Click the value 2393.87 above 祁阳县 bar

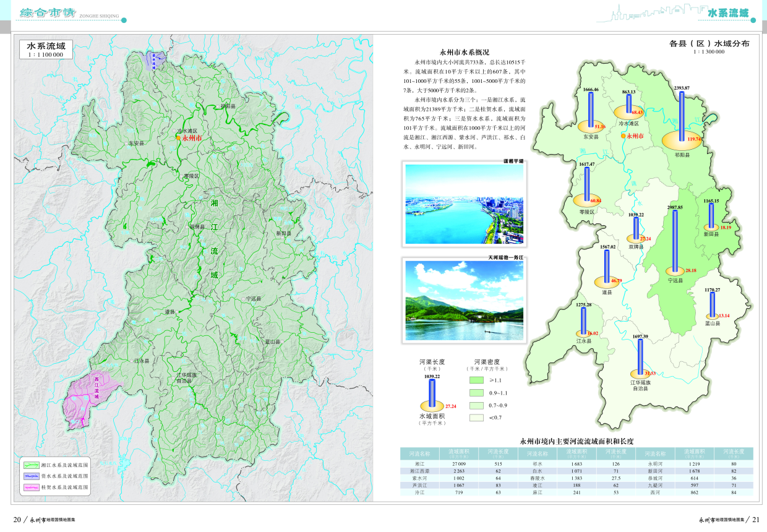pos(682,88)
